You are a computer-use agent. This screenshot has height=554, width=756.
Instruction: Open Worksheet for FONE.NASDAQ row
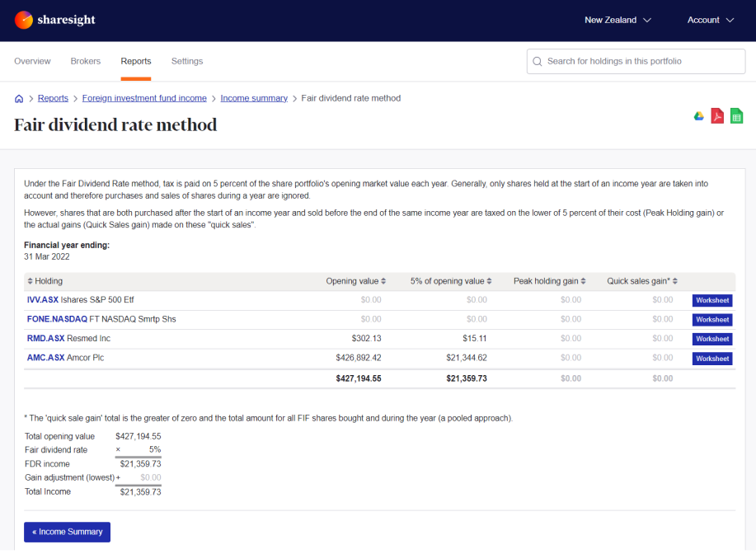tap(712, 320)
